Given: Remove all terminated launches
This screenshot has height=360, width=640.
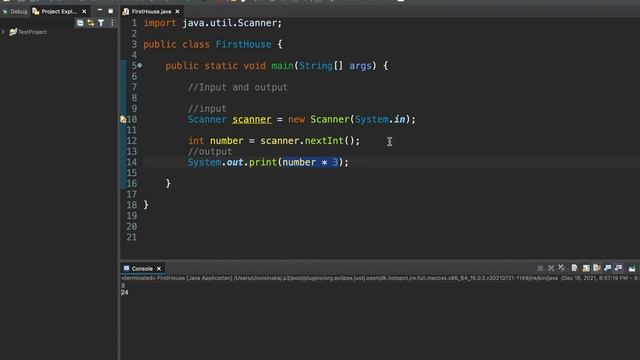Looking at the screenshot, I should coord(562,268).
